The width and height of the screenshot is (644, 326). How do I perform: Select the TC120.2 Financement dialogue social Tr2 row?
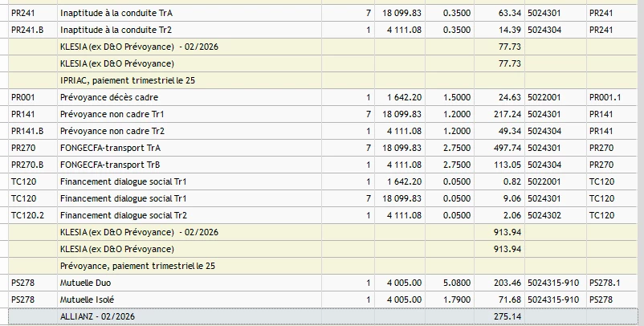tap(323, 215)
